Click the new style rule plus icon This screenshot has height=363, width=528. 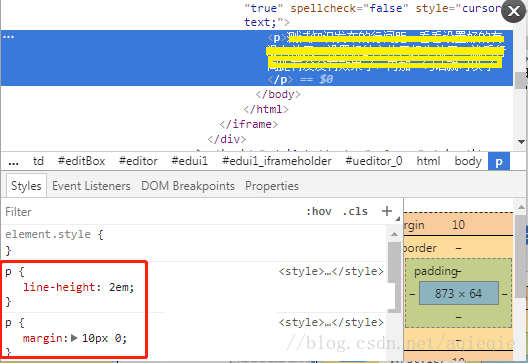tap(387, 211)
